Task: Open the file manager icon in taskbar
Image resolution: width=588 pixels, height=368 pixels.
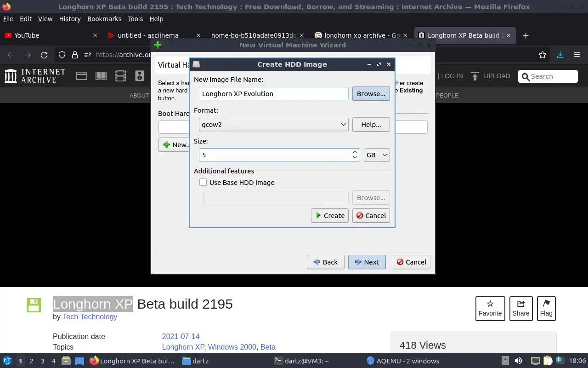Action: tap(66, 361)
